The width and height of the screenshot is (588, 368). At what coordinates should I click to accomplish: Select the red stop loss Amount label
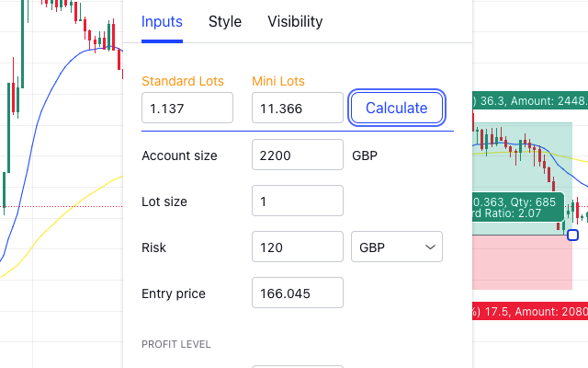point(529,311)
